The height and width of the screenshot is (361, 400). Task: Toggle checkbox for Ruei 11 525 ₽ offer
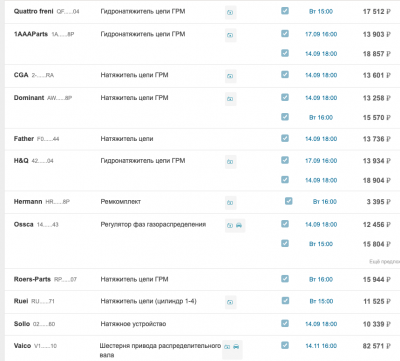coord(286,301)
